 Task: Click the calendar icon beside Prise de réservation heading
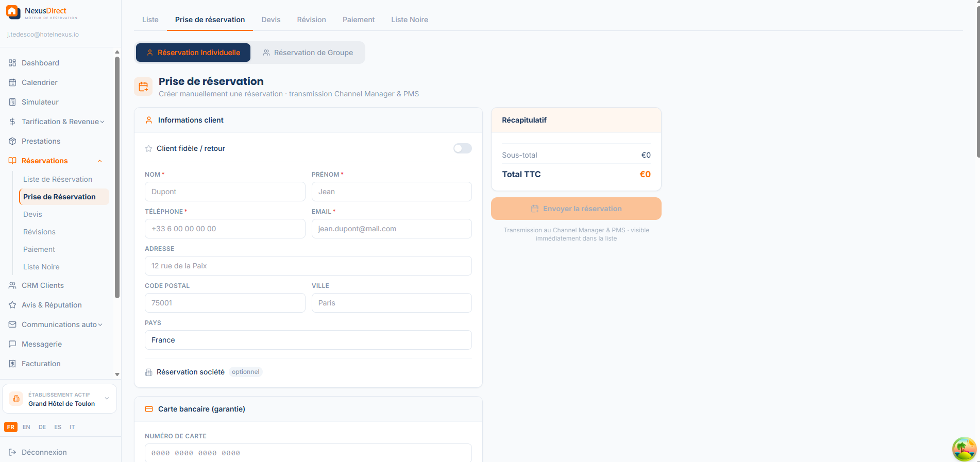[143, 87]
